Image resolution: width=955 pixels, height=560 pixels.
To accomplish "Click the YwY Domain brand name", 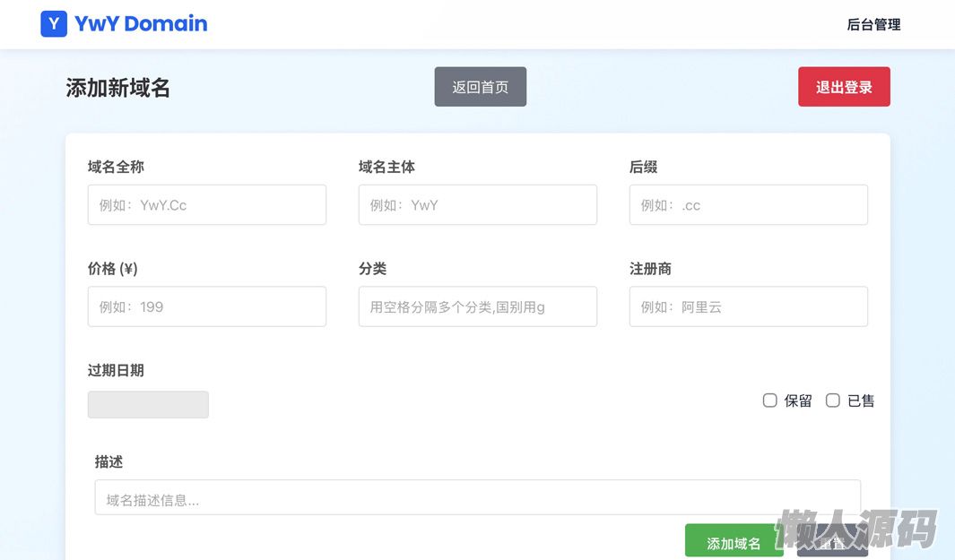I will (141, 24).
